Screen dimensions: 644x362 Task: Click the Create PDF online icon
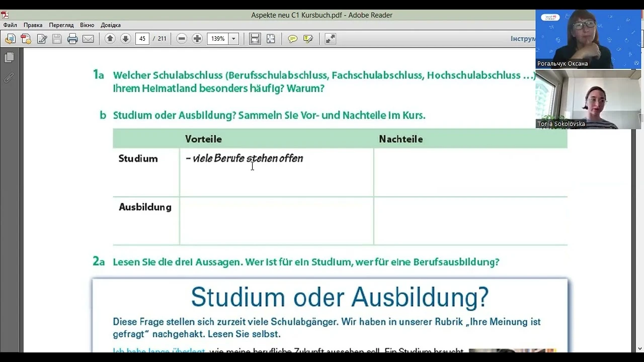click(x=26, y=39)
